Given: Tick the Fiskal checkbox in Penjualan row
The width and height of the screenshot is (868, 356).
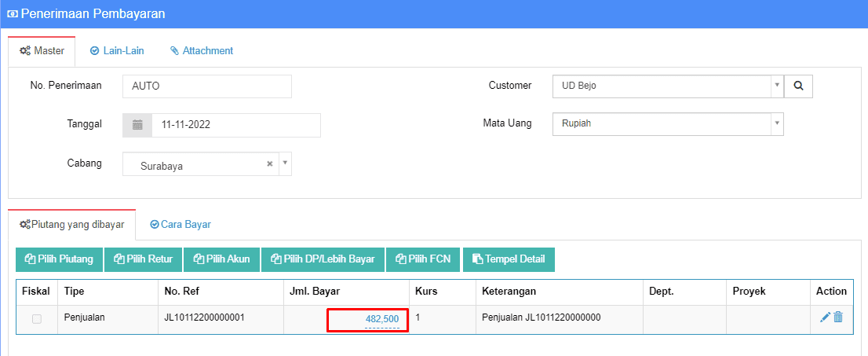Looking at the screenshot, I should (x=37, y=319).
